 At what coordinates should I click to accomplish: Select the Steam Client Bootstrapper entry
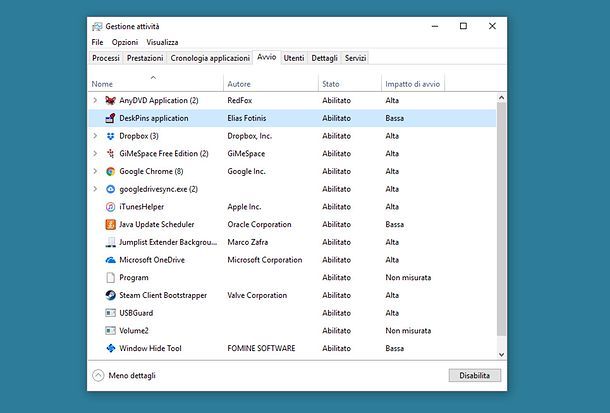point(163,295)
